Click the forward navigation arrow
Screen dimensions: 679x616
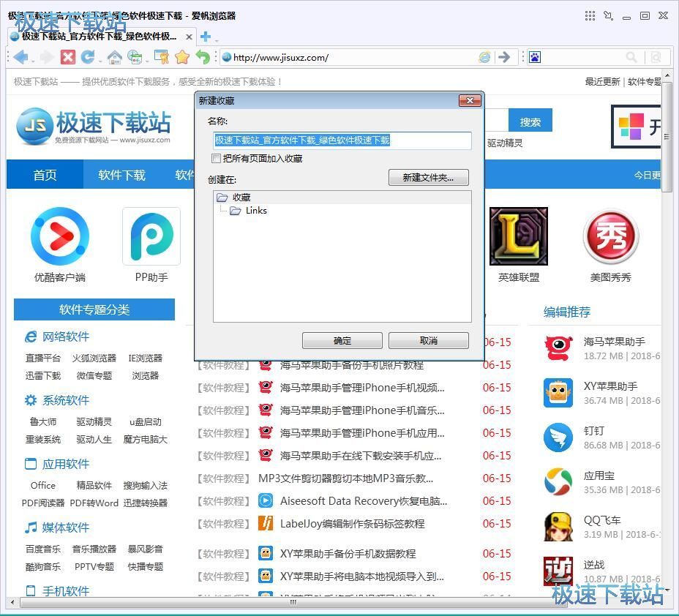point(47,57)
